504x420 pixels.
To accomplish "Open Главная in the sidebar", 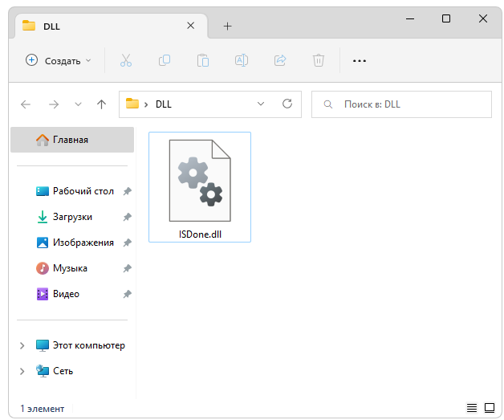I will pyautogui.click(x=72, y=140).
